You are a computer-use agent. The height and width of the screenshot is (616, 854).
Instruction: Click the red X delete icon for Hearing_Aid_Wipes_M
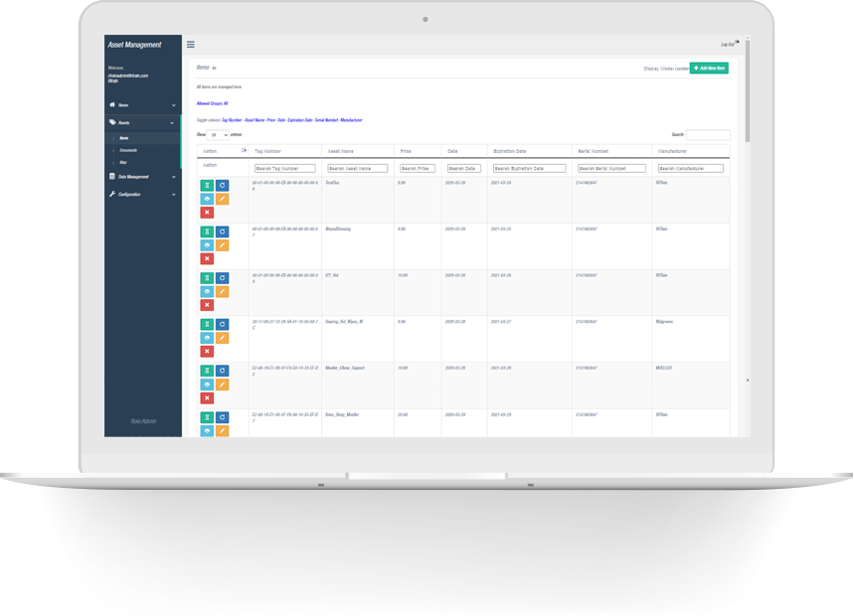[x=207, y=352]
